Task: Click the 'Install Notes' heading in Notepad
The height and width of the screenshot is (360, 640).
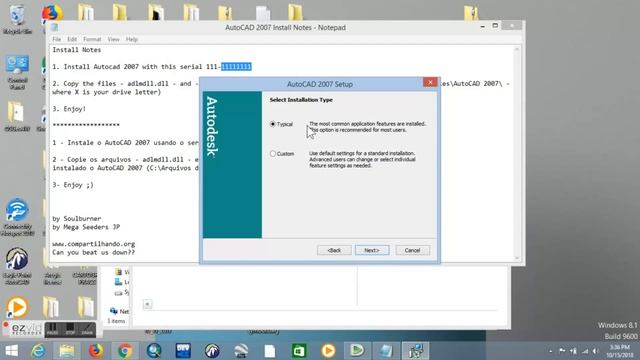Action: (x=77, y=50)
